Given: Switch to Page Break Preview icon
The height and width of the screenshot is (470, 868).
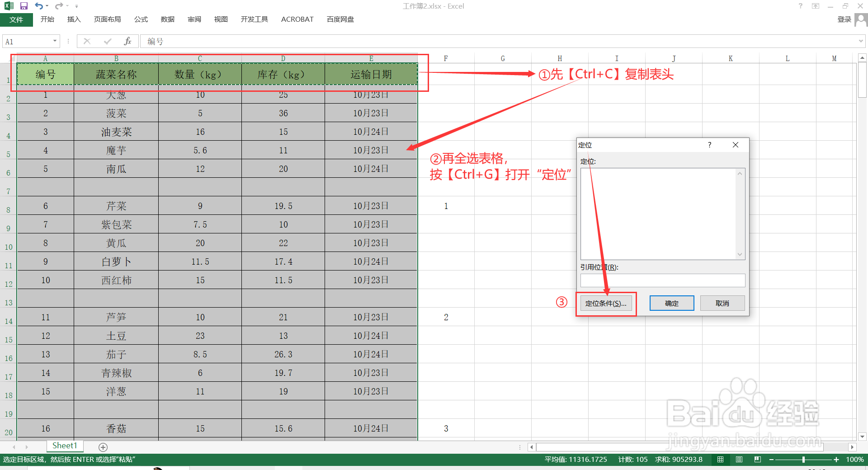Looking at the screenshot, I should coord(758,459).
